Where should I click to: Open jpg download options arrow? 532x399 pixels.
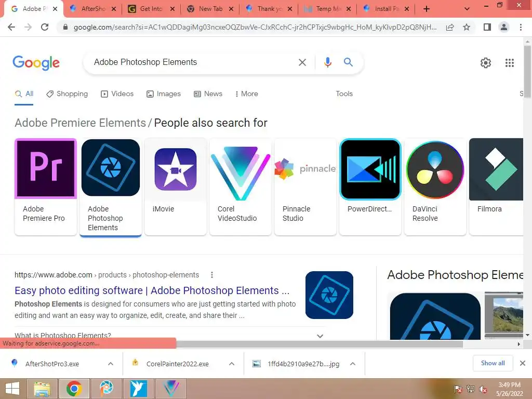353,364
